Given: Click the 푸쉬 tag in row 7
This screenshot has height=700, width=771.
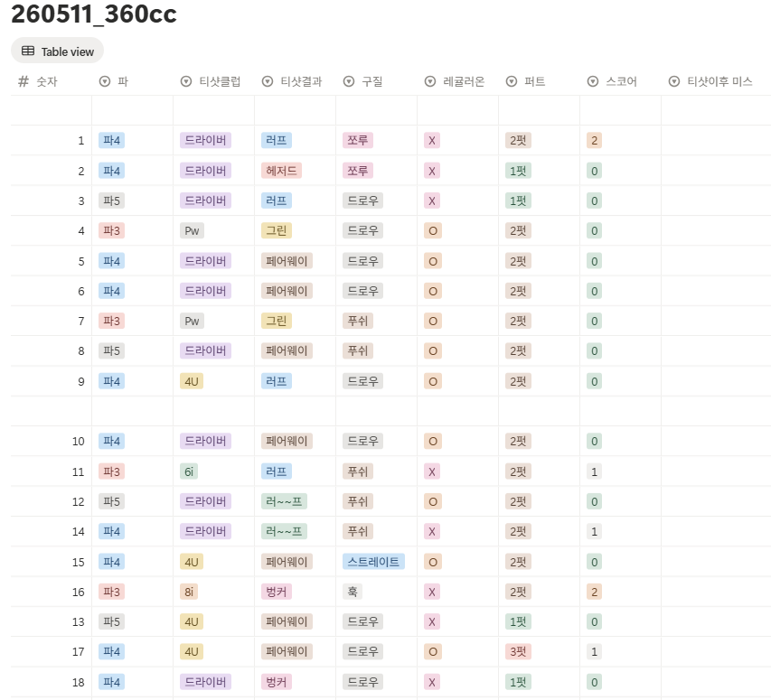Looking at the screenshot, I should [357, 322].
